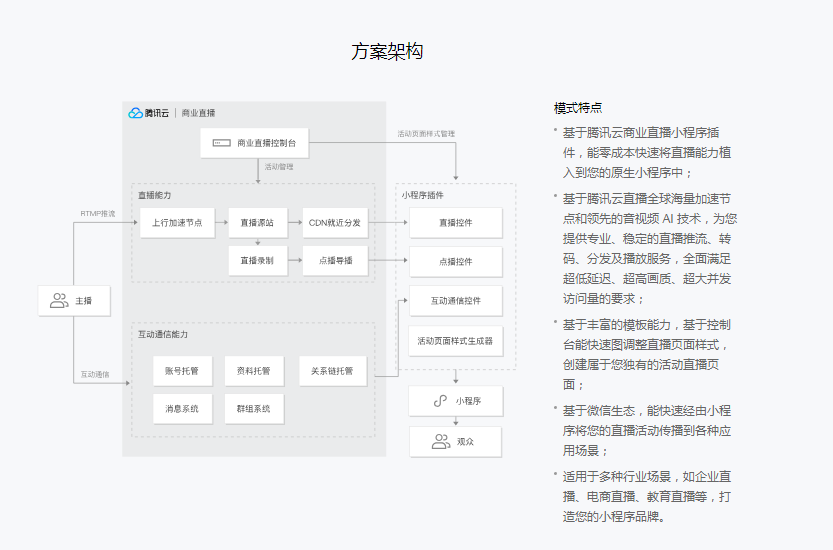This screenshot has height=550, width=833.
Task: Click the 小程序 label
Action: [468, 401]
